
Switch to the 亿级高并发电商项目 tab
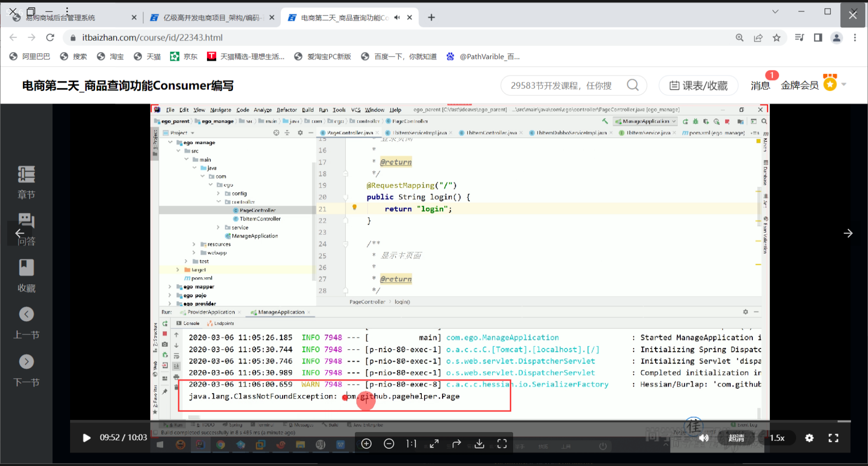212,18
